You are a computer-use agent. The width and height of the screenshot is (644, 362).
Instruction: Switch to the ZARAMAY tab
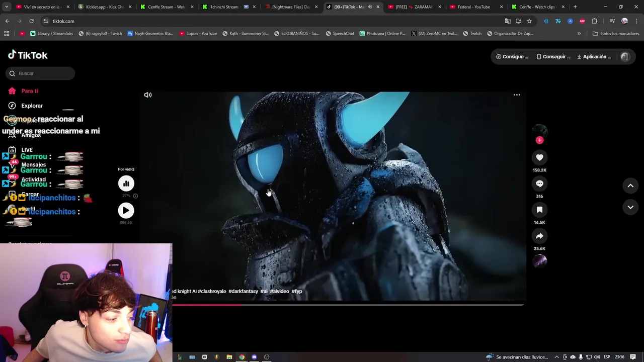[415, 7]
